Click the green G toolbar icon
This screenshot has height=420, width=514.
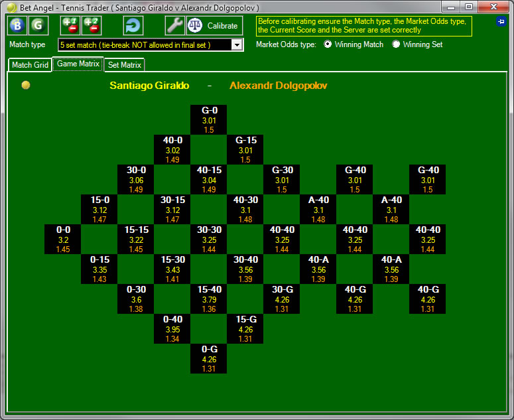(38, 26)
